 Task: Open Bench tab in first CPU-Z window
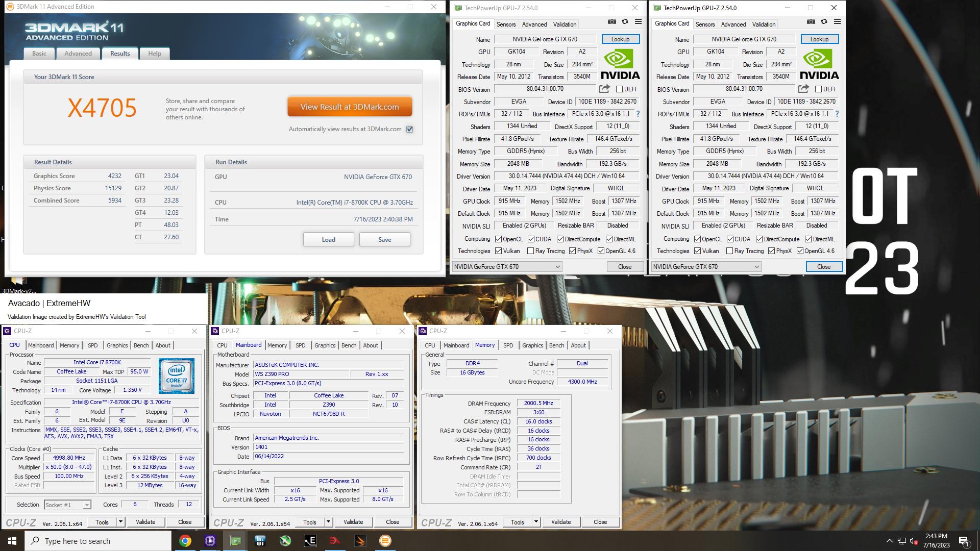click(141, 345)
